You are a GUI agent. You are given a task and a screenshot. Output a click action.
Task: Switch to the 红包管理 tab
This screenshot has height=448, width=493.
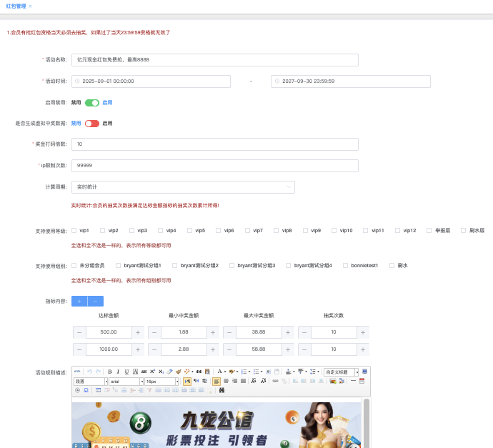(x=16, y=6)
